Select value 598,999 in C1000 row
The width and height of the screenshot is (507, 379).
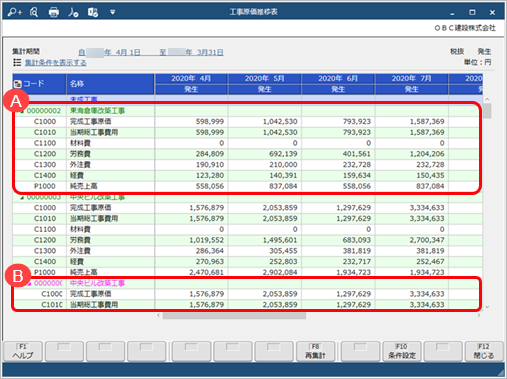tap(210, 122)
